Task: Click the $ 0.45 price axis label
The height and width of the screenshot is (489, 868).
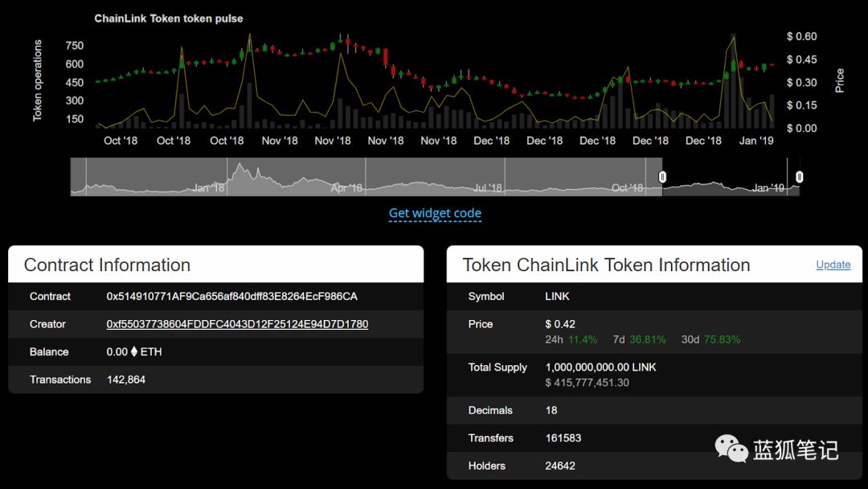Action: point(801,60)
